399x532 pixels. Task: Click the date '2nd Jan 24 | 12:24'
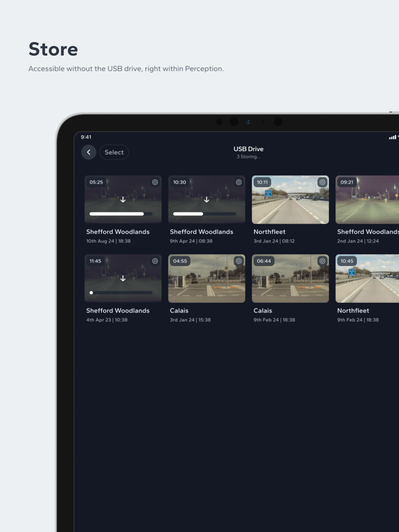pos(358,241)
